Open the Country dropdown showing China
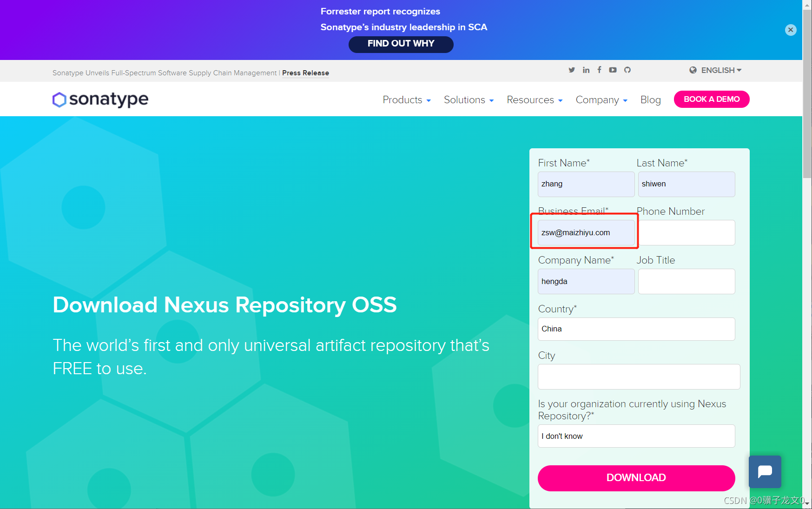Image resolution: width=812 pixels, height=509 pixels. [x=636, y=329]
